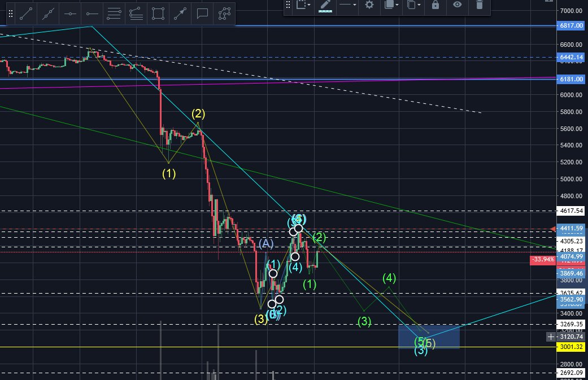Open the line style dropdown
588x380 pixels.
347,5
